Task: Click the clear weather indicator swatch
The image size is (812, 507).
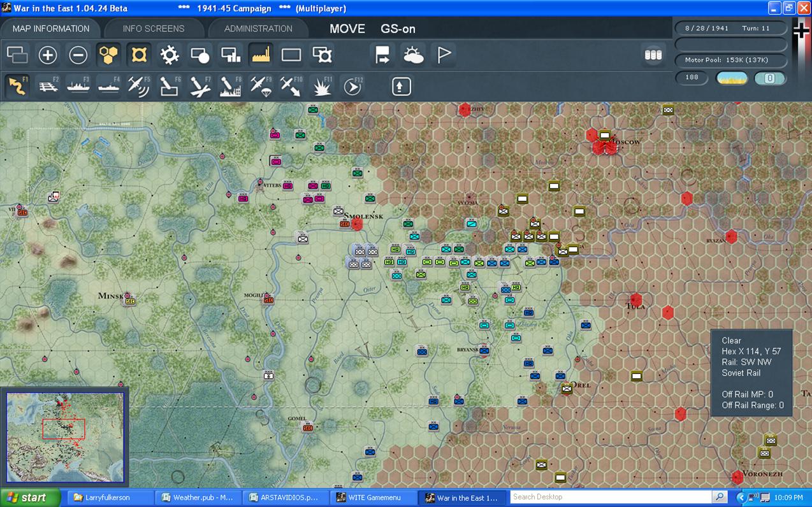Action: [732, 78]
